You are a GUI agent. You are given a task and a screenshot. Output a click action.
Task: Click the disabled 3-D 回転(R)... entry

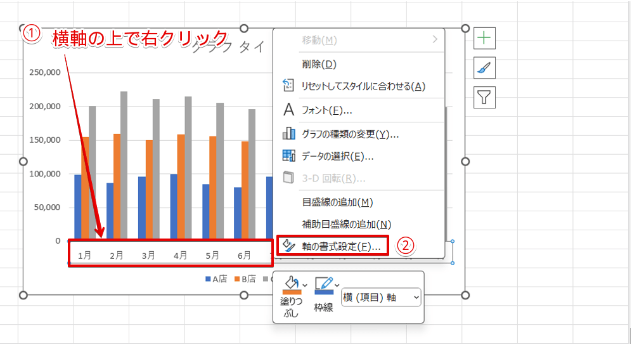coord(333,178)
